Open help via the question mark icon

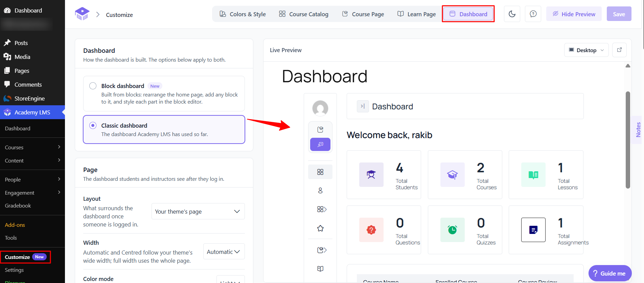click(533, 14)
